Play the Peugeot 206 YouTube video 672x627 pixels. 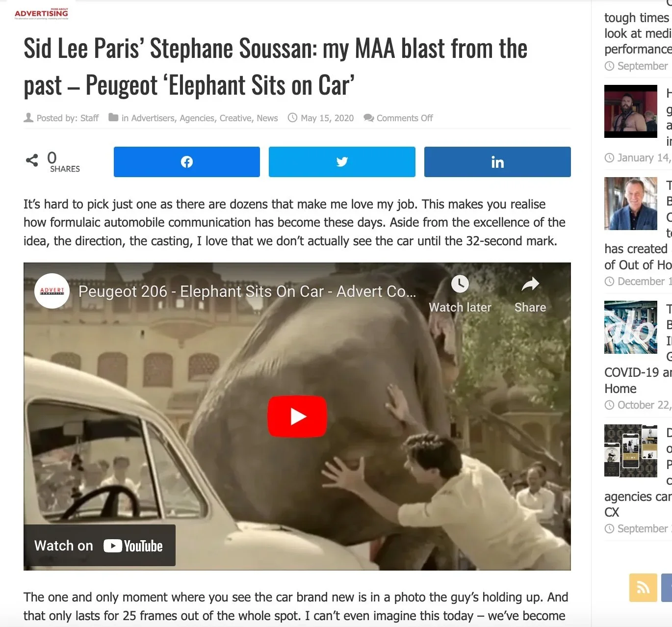click(x=297, y=416)
